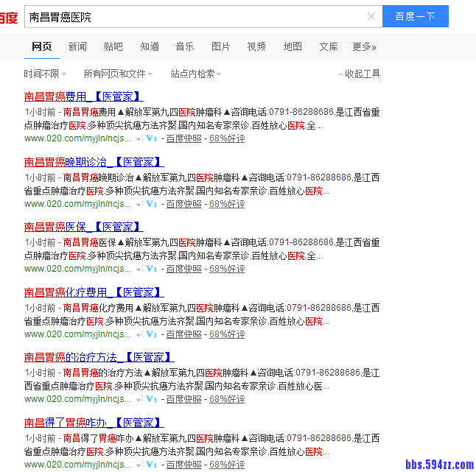Click green URL under 南昌得了胃癌咋办 result

77,465
